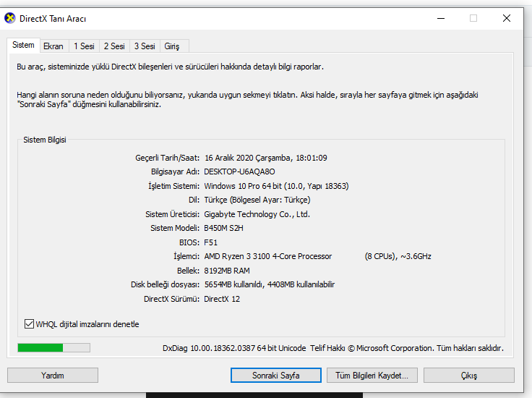This screenshot has height=398, width=532.
Task: Click system model B450M S2H
Action: point(223,228)
